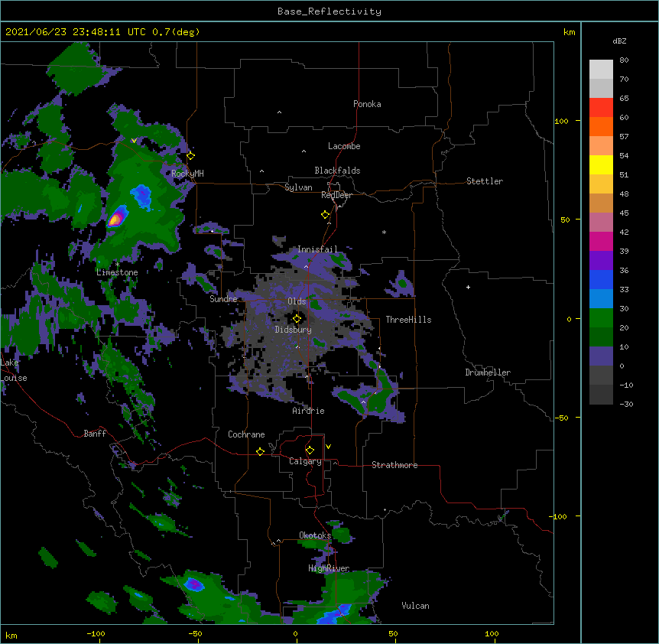Click the white asterisk marker east of RedDeer

384,232
